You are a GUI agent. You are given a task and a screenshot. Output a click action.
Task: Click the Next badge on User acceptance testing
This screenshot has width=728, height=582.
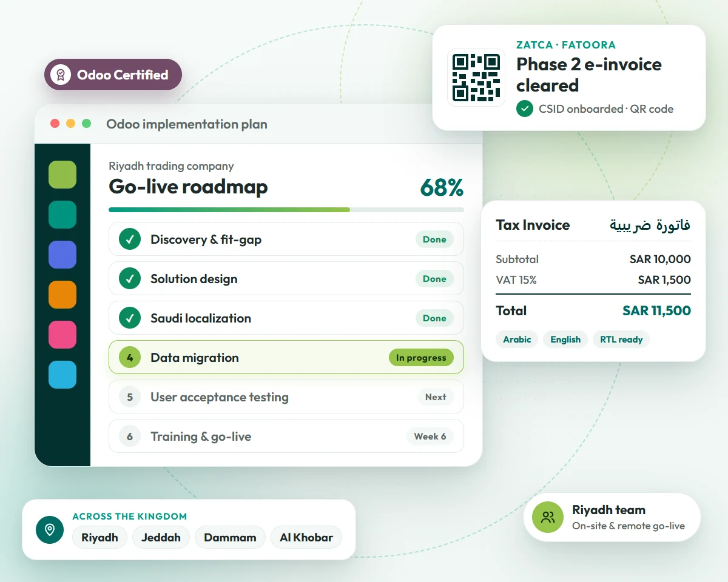pyautogui.click(x=436, y=397)
